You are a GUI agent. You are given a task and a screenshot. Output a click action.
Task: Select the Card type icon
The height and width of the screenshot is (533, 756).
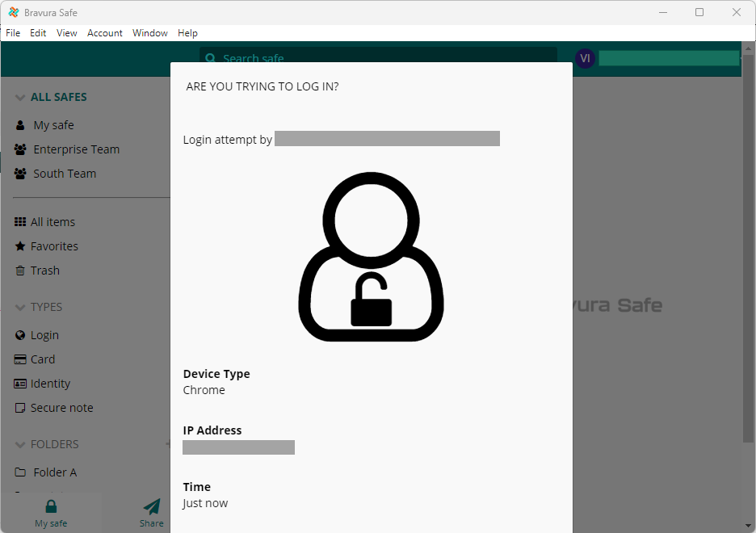(19, 359)
